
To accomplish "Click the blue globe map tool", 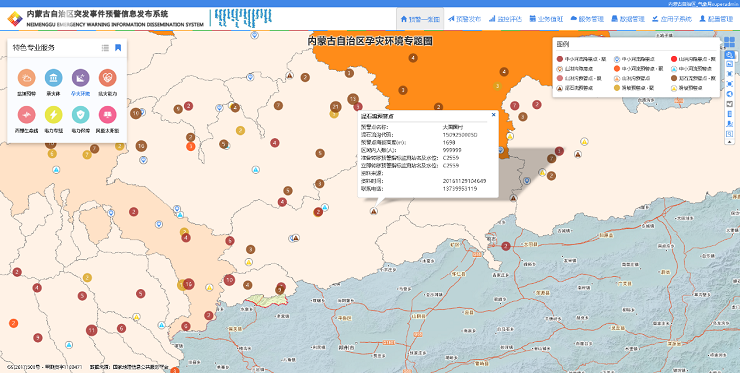I will point(730,93).
